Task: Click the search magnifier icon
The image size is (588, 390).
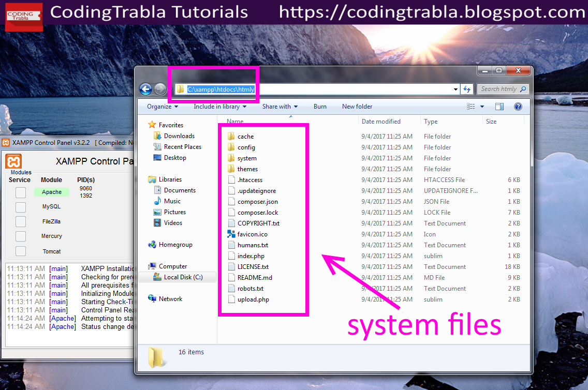Action: pyautogui.click(x=523, y=89)
